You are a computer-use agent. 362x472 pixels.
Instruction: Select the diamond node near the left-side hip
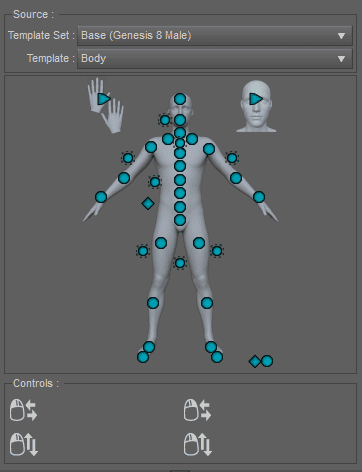point(148,203)
